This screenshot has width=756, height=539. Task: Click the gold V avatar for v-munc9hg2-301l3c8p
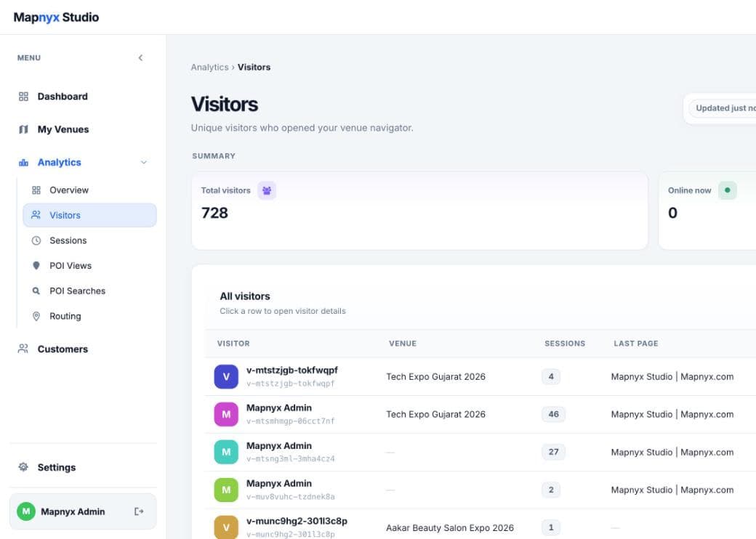click(226, 527)
